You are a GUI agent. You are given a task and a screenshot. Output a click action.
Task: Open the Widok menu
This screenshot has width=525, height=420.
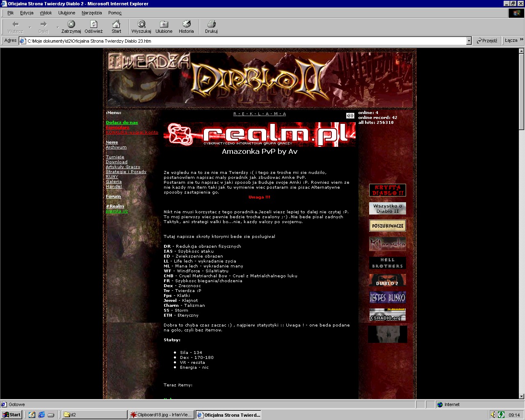coord(46,13)
